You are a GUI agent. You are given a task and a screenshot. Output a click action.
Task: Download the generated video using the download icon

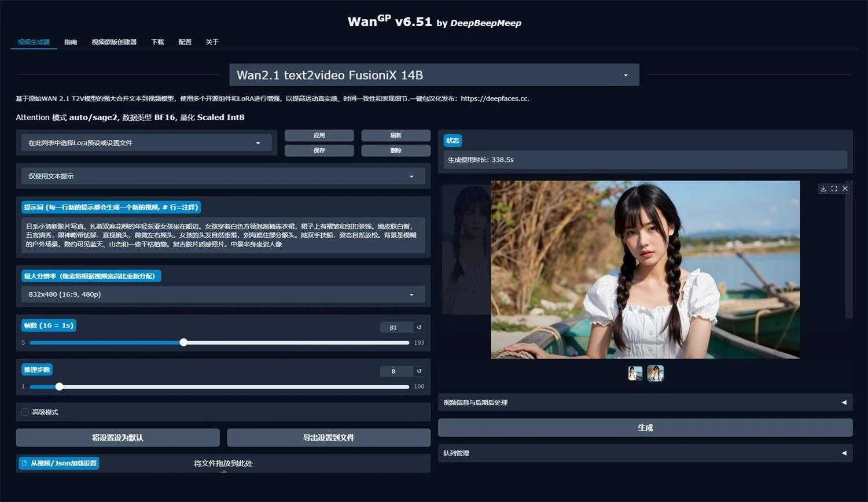[823, 189]
